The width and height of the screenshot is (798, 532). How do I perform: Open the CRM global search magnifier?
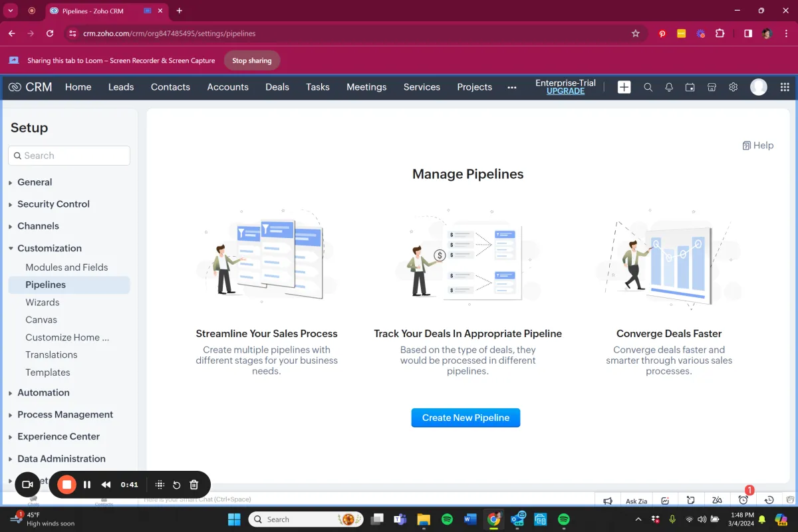coord(648,87)
